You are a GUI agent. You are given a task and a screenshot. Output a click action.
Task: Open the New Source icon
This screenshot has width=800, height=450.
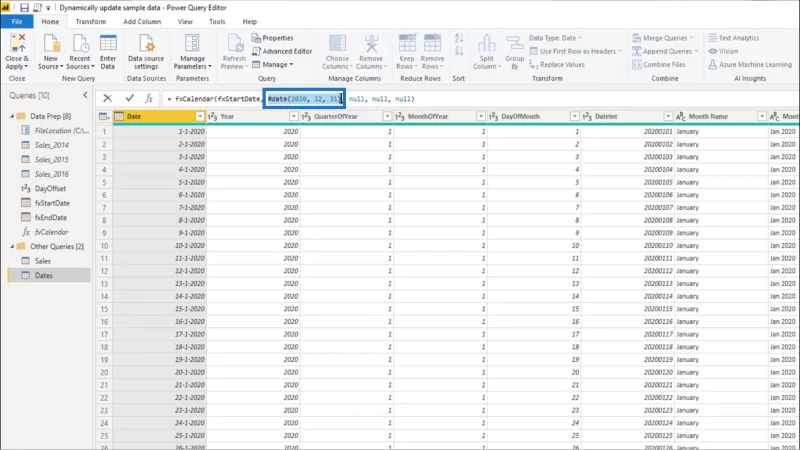click(x=51, y=44)
